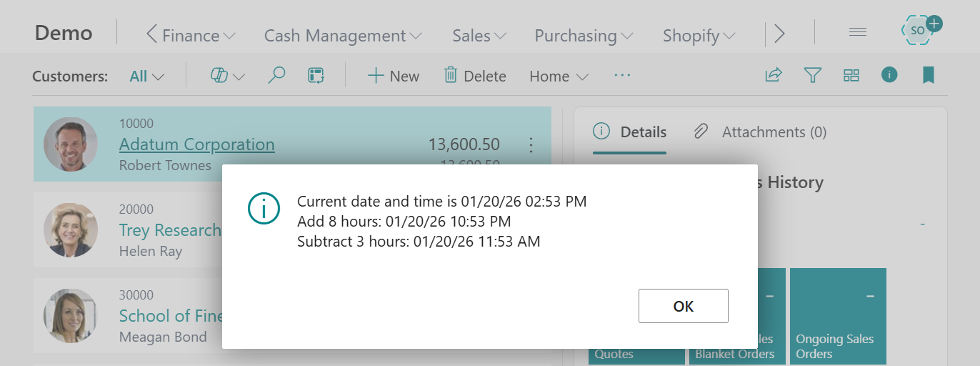Open the Finance menu
The width and height of the screenshot is (980, 366).
[199, 35]
